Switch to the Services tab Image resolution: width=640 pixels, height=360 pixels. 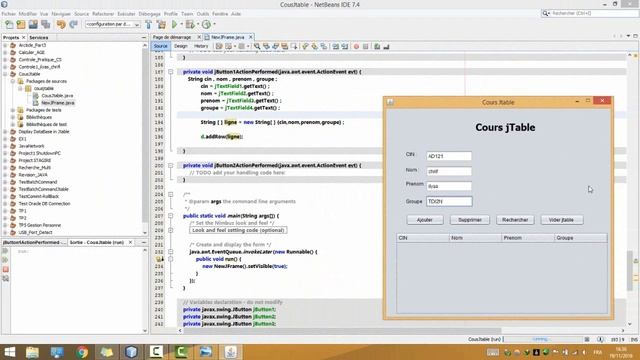coord(39,38)
